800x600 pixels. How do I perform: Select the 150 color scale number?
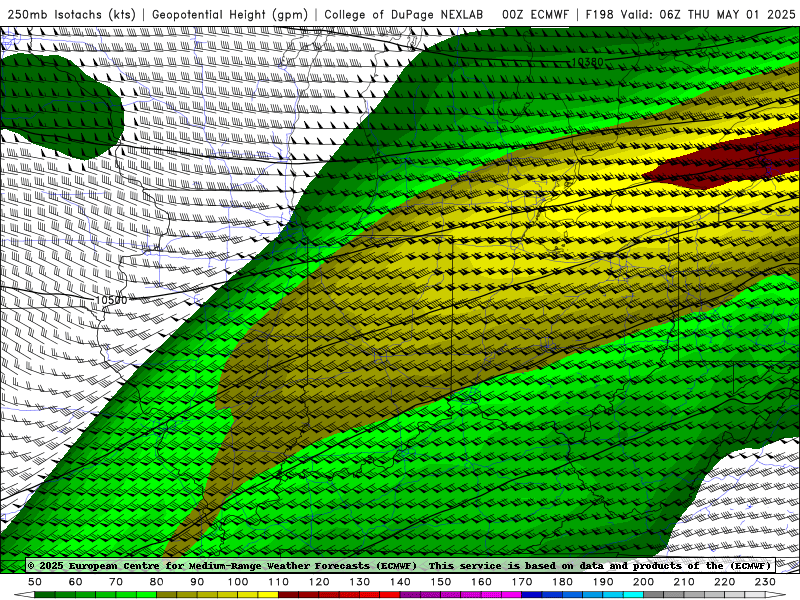441,582
